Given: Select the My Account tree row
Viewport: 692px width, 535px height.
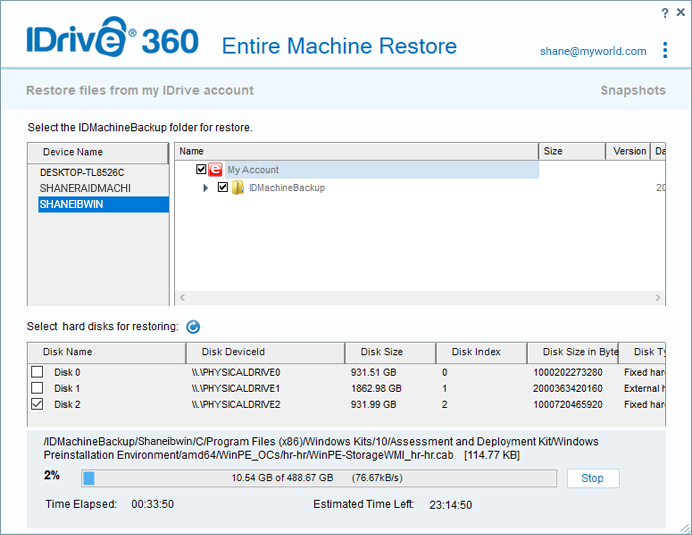Looking at the screenshot, I should click(x=382, y=170).
